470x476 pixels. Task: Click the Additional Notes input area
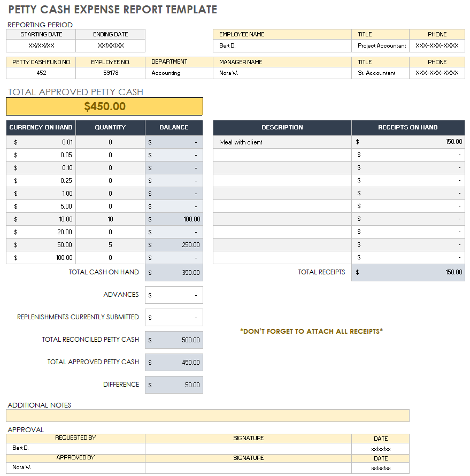coord(207,416)
